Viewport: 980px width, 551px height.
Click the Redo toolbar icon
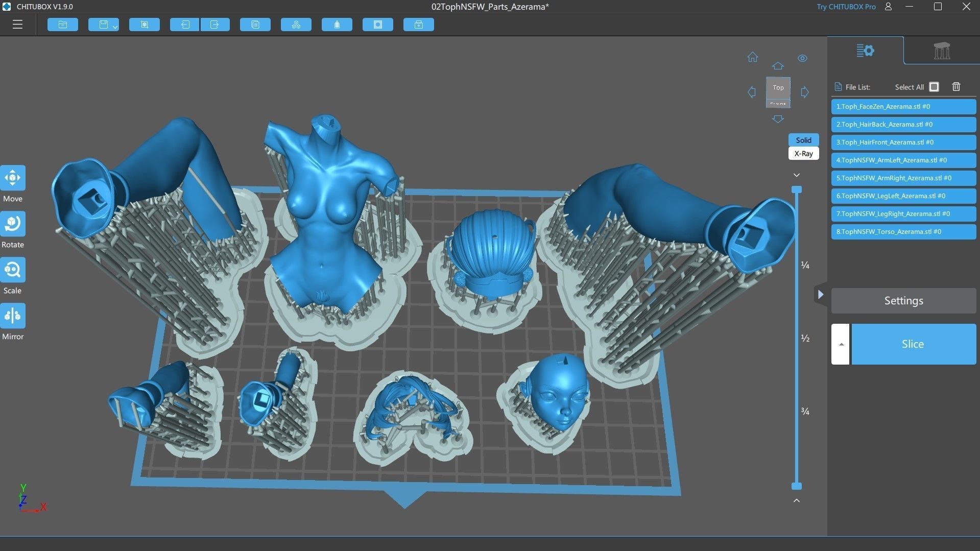tap(215, 25)
